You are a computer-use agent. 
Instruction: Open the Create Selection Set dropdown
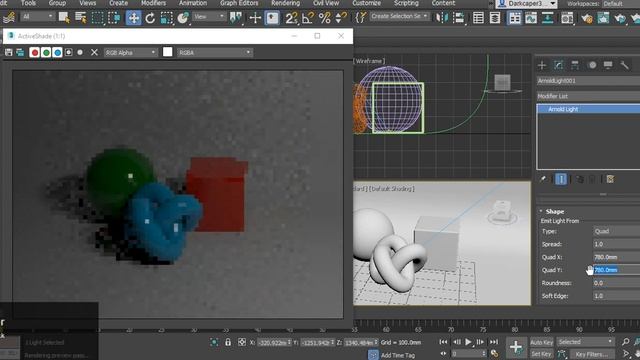point(400,16)
